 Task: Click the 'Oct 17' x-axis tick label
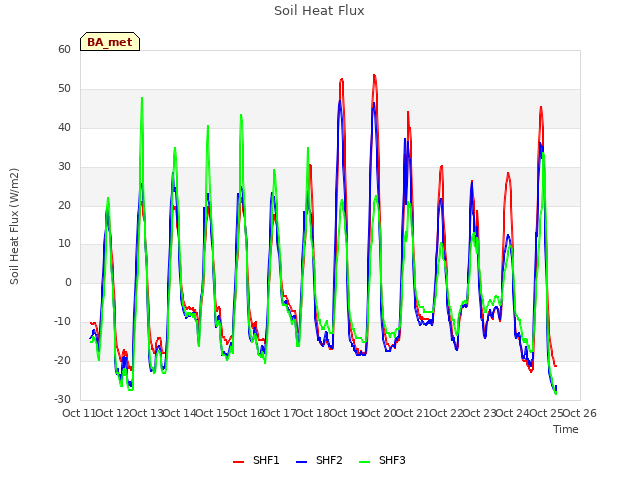(280, 413)
